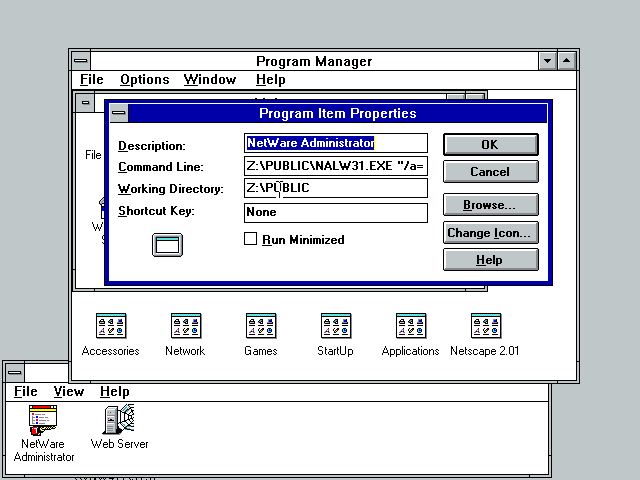Click the Browse... button
Image resolution: width=640 pixels, height=480 pixels.
[x=491, y=204]
